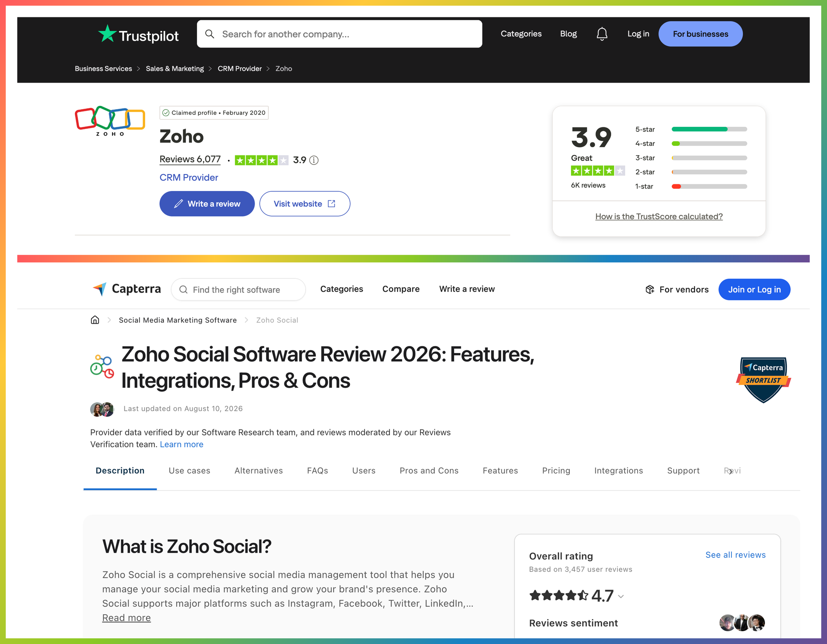827x644 pixels.
Task: Click the Zoho breadcrumb in Trustpilot header
Action: [284, 69]
